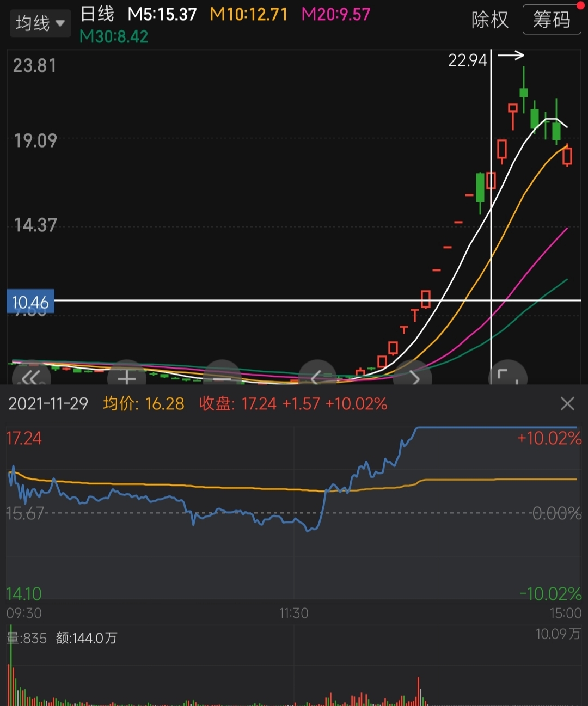588x706 pixels.
Task: Tap the 19.09 price axis label
Action: coord(35,140)
